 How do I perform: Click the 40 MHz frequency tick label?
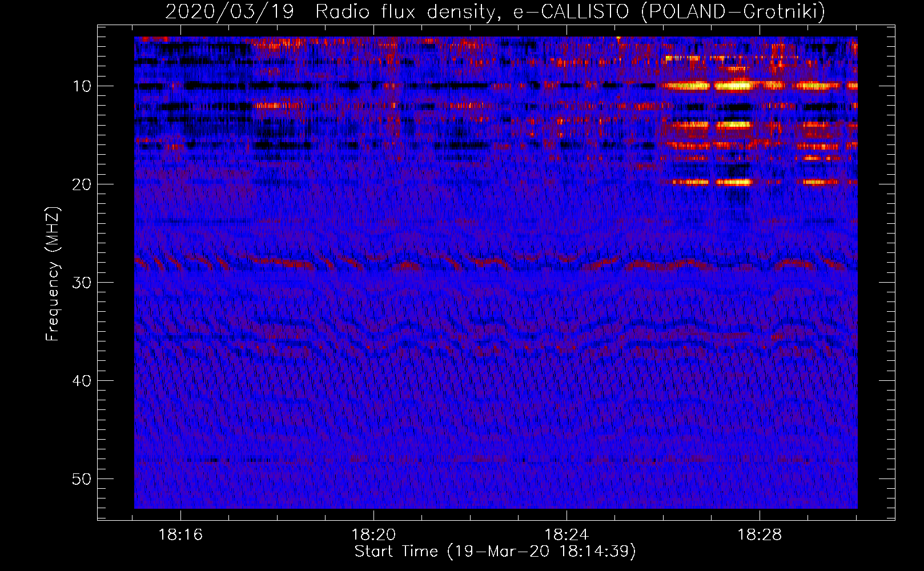[82, 381]
